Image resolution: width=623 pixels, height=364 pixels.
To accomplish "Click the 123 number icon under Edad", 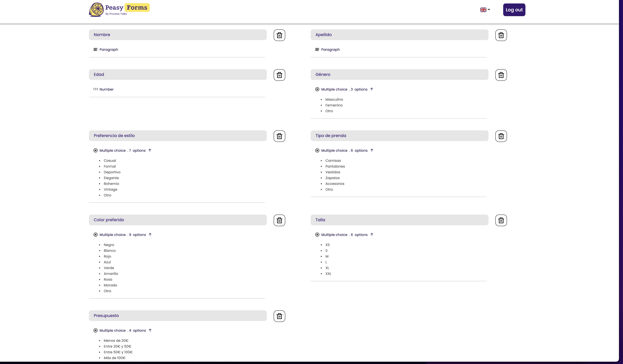I will click(x=95, y=89).
